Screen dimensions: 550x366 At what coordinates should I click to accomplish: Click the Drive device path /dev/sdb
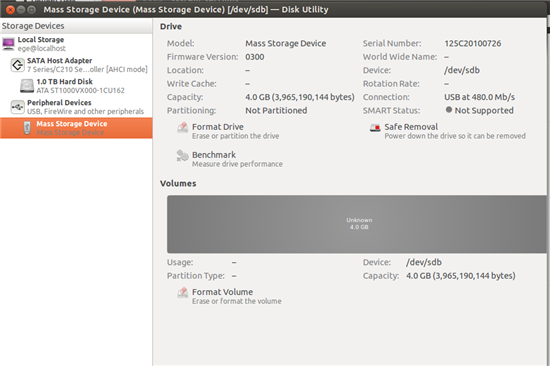point(462,70)
